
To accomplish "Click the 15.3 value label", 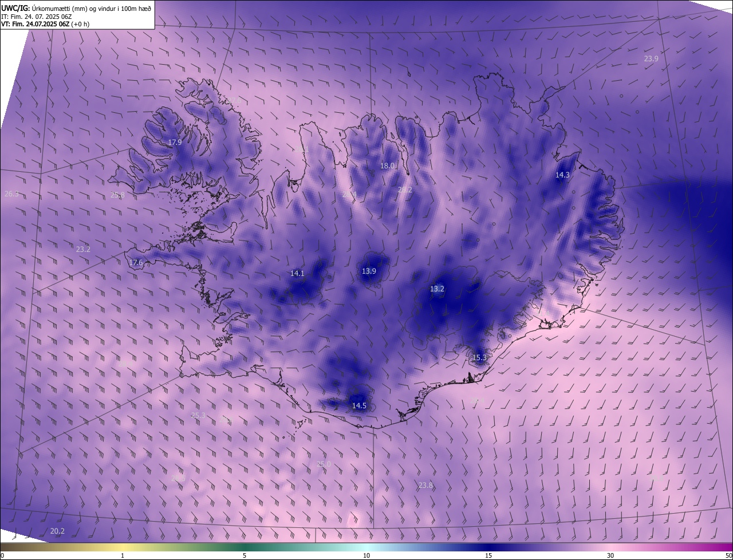I will (479, 358).
